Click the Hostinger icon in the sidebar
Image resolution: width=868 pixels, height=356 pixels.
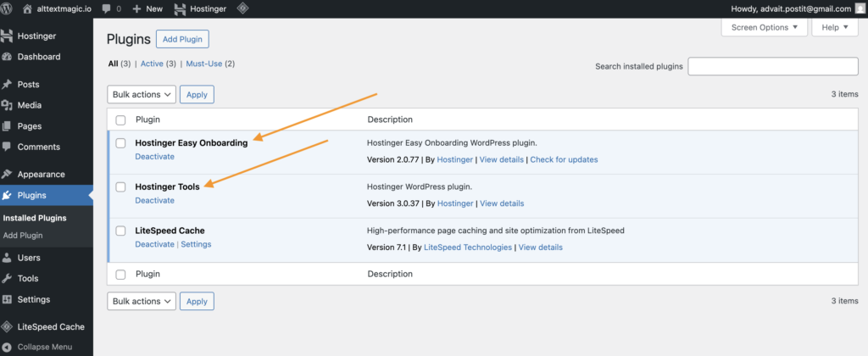point(7,36)
